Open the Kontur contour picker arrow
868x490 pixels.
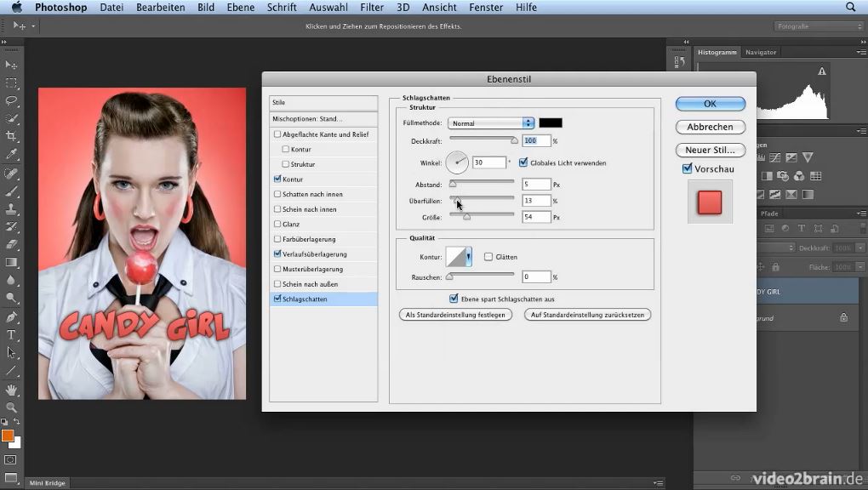(469, 257)
